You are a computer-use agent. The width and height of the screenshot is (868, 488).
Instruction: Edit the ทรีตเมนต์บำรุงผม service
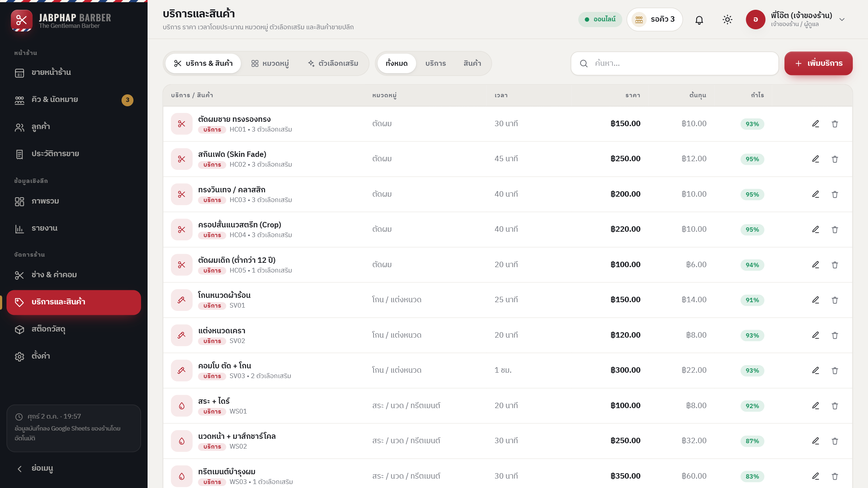click(816, 476)
